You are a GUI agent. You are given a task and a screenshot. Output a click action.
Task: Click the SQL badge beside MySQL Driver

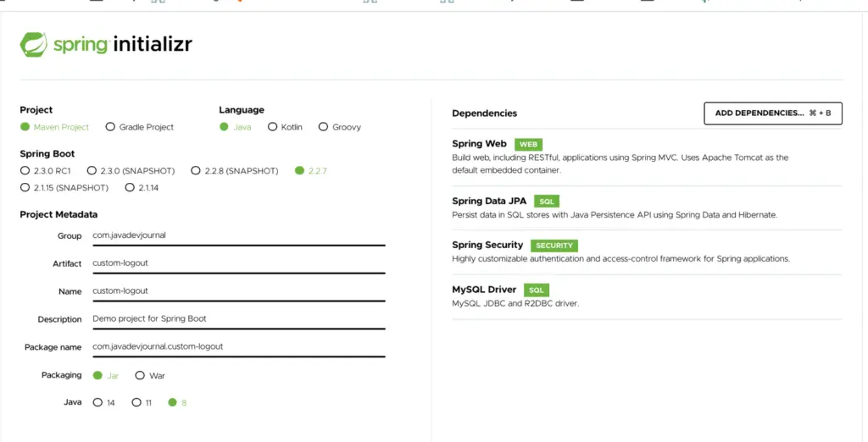pos(537,290)
